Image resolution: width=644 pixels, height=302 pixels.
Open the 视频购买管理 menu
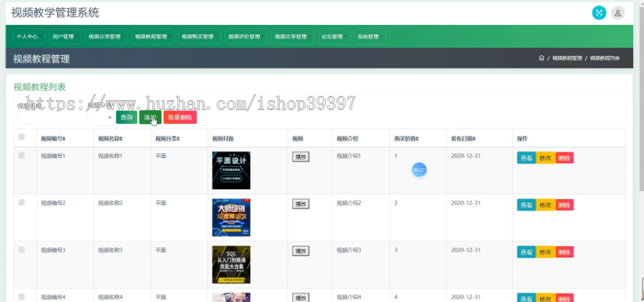[x=200, y=36]
